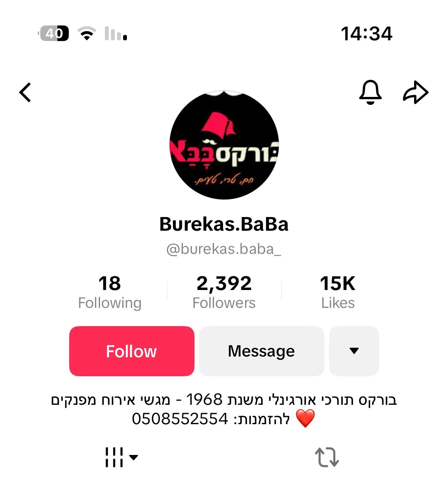The height and width of the screenshot is (477, 448).
Task: Expand suggested accounts with the down-arrow button
Action: [x=354, y=351]
